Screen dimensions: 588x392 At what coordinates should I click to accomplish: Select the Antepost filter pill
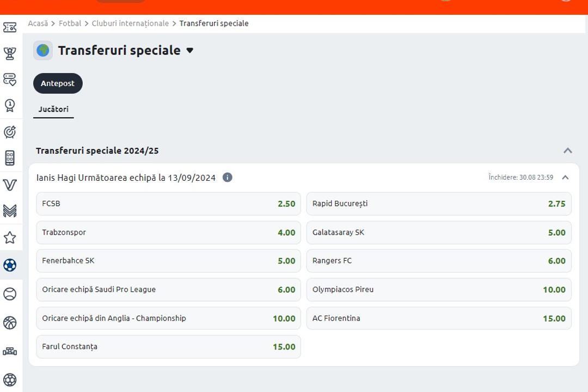tap(58, 83)
